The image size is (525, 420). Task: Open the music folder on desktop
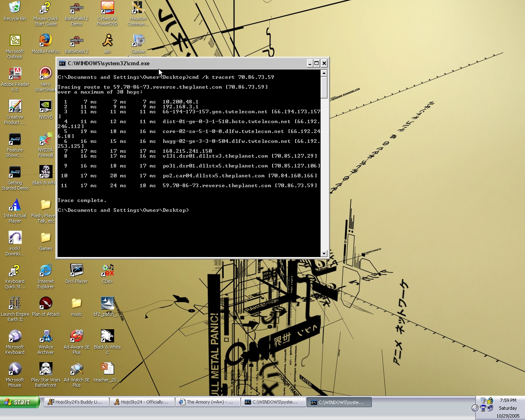click(76, 304)
